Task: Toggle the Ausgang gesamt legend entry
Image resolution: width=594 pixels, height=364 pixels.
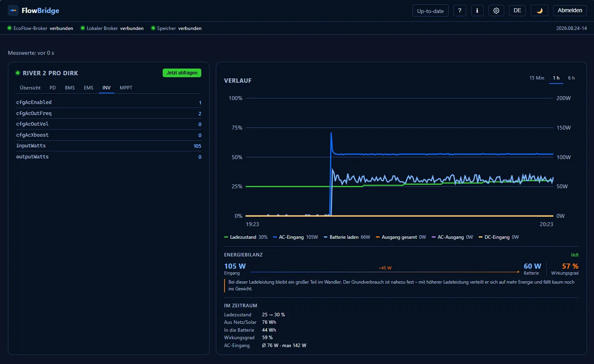Action: coord(401,237)
